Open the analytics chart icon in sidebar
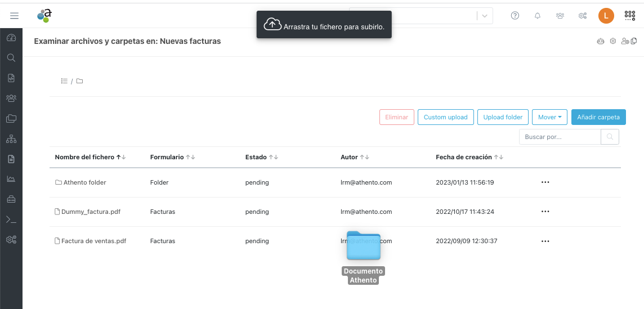The height and width of the screenshot is (309, 644). (x=11, y=179)
